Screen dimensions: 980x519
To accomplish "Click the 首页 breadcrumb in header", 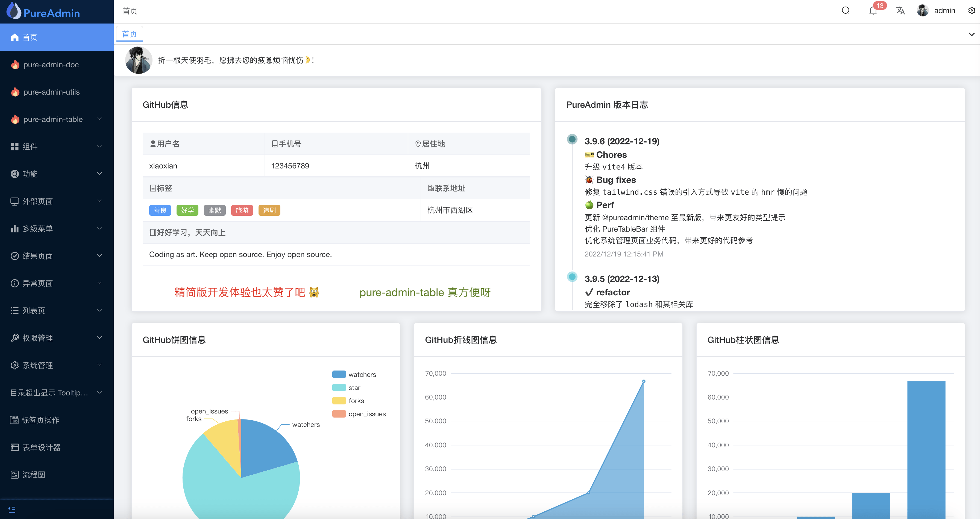I will pyautogui.click(x=130, y=11).
